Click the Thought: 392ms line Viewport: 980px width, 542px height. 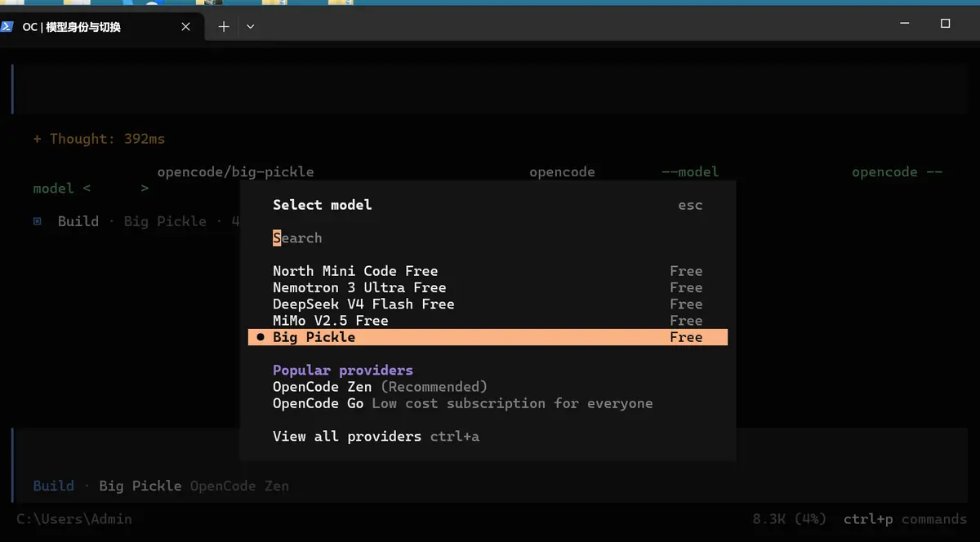pyautogui.click(x=99, y=139)
